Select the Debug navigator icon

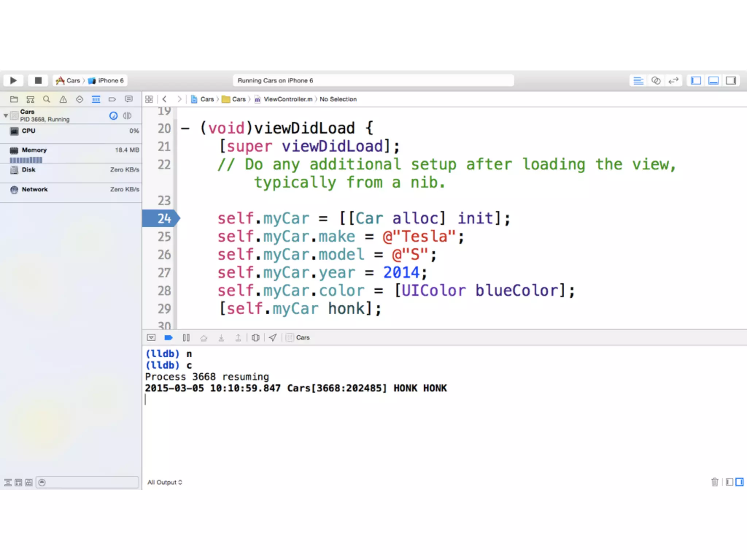tap(96, 99)
